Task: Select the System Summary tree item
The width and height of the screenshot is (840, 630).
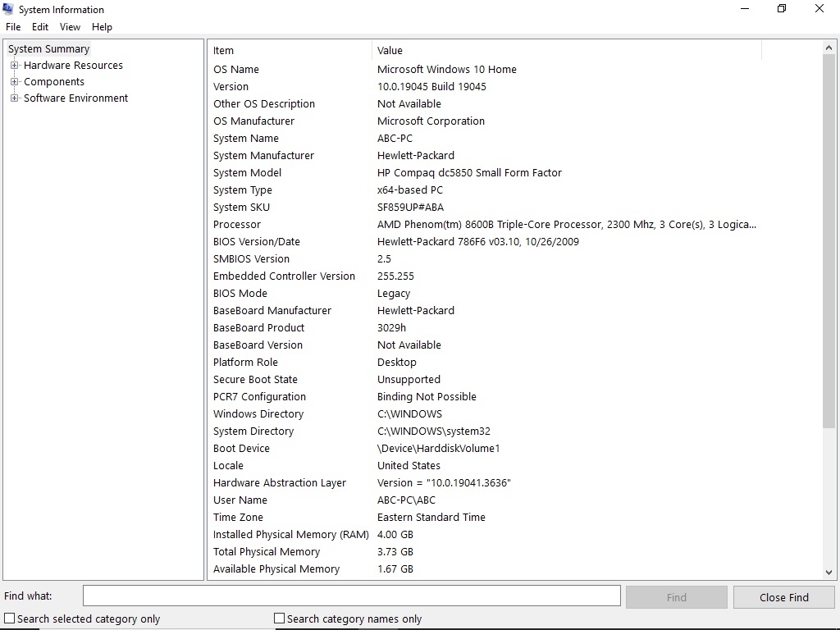Action: pyautogui.click(x=48, y=48)
